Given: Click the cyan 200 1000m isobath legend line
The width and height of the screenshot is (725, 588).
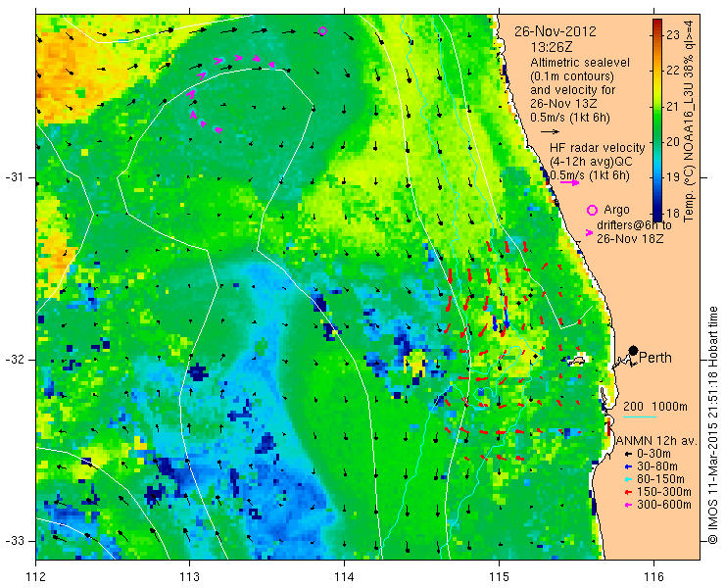Looking at the screenshot, I should (640, 416).
